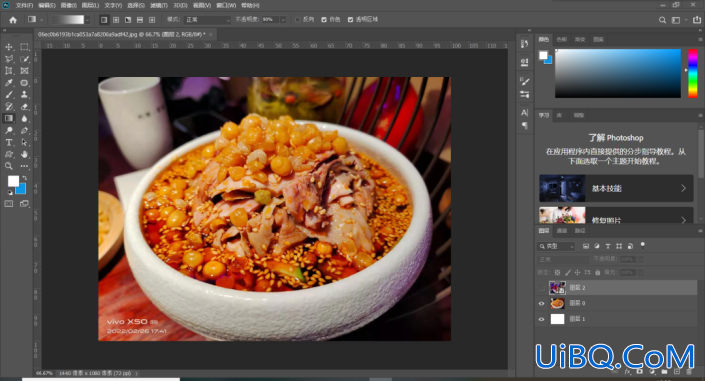Click the delete layer trash icon
This screenshot has width=705, height=381.
[689, 372]
